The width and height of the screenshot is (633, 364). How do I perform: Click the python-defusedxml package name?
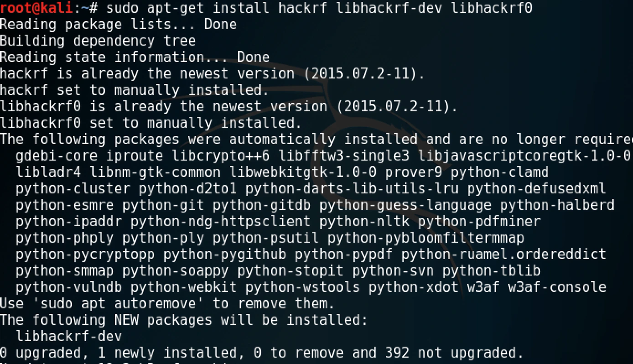536,188
